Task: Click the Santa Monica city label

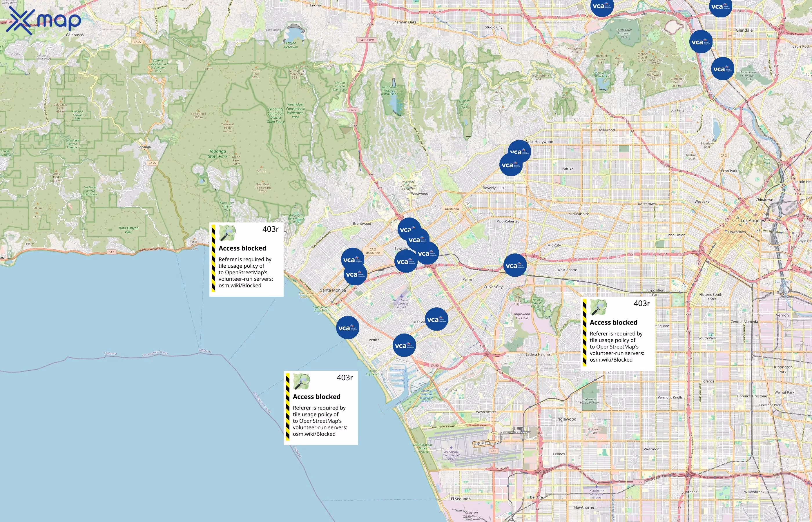Action: click(x=333, y=290)
